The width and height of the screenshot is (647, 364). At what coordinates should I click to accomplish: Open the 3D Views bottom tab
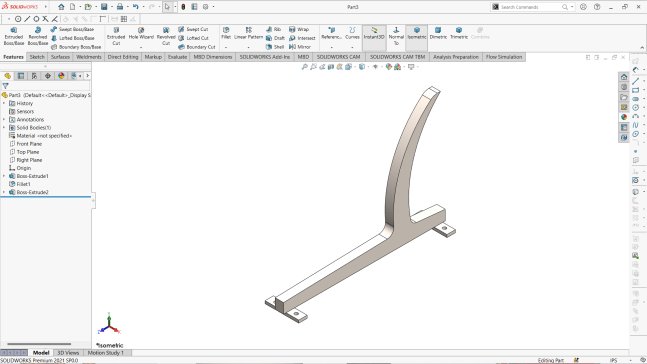(x=68, y=353)
